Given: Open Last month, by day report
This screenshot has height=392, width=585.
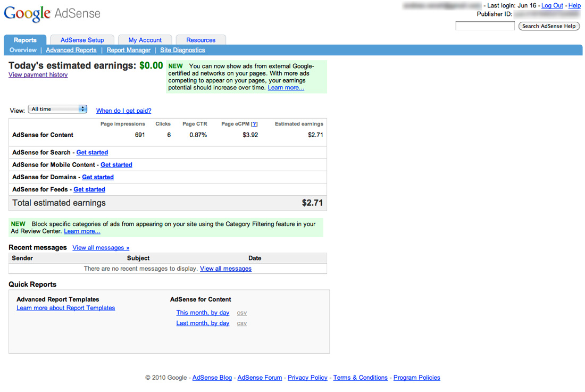Looking at the screenshot, I should click(x=203, y=323).
